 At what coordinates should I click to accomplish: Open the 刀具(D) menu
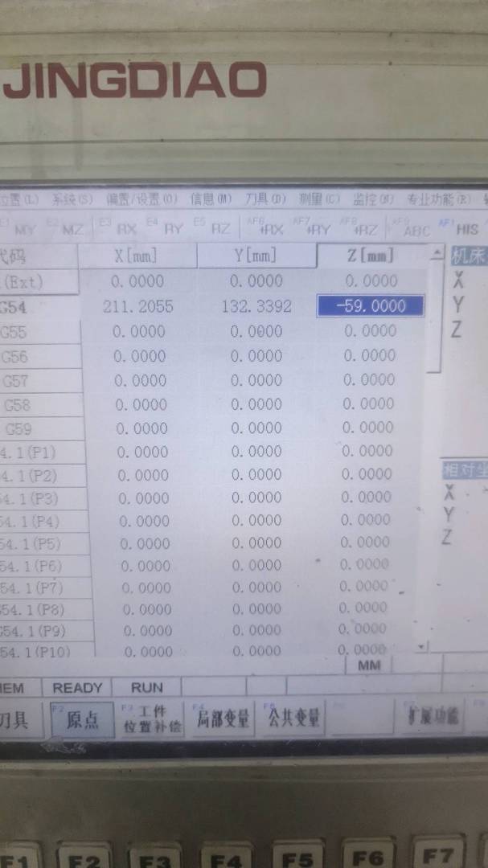(265, 199)
